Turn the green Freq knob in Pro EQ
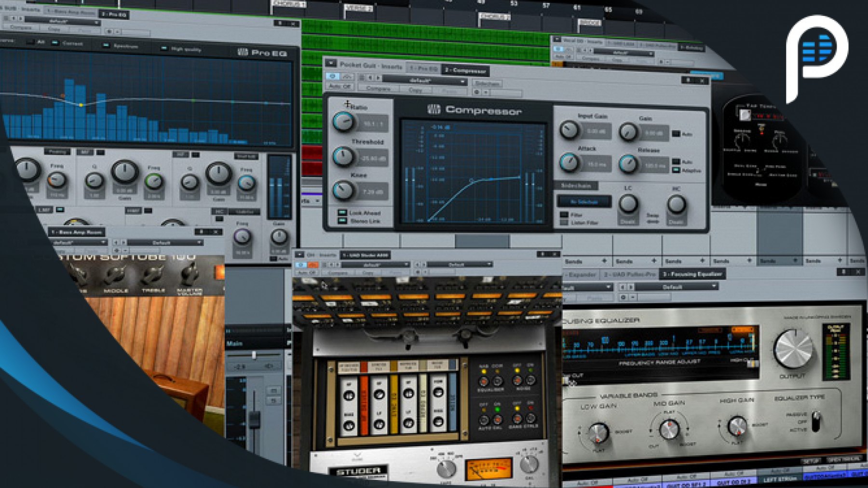The width and height of the screenshot is (868, 488). click(x=154, y=181)
